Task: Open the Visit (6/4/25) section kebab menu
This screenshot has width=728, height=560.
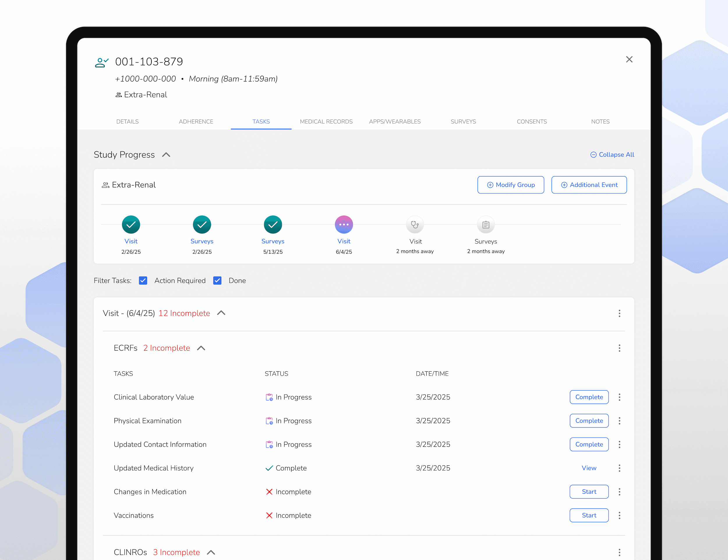Action: (x=619, y=313)
